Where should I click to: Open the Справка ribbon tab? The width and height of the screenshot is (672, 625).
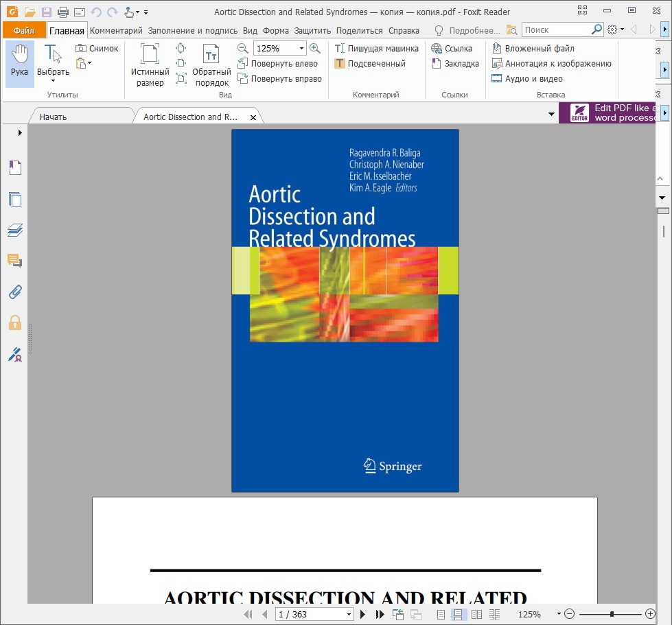click(404, 30)
